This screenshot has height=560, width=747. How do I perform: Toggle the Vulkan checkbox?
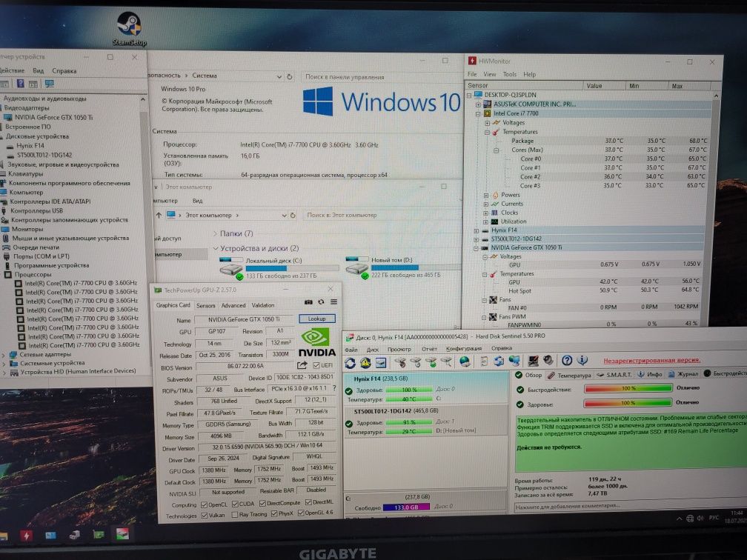(x=205, y=516)
